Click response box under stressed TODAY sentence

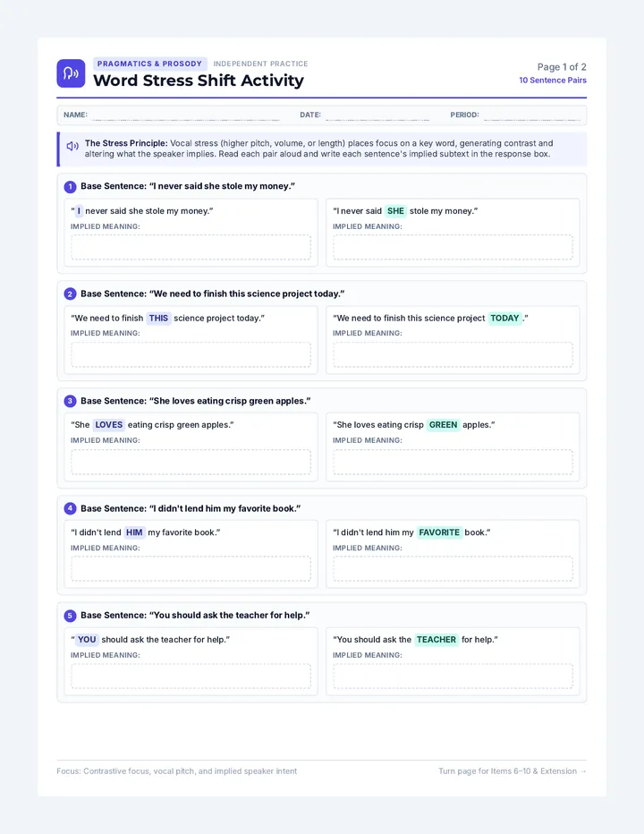point(453,354)
